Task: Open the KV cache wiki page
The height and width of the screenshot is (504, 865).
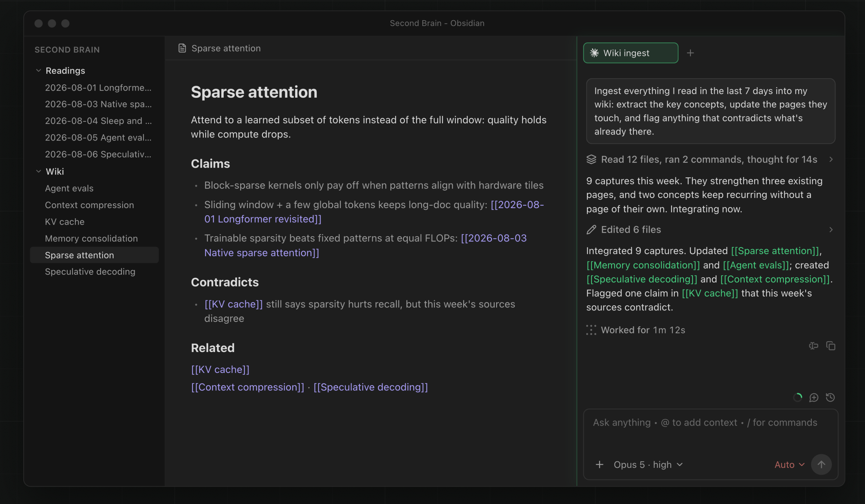Action: pos(65,222)
